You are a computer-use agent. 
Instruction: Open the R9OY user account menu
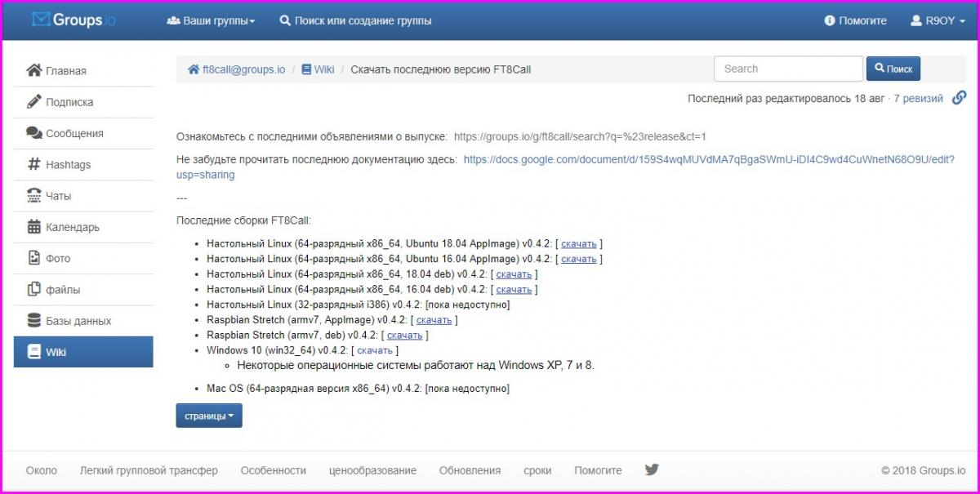pos(943,20)
